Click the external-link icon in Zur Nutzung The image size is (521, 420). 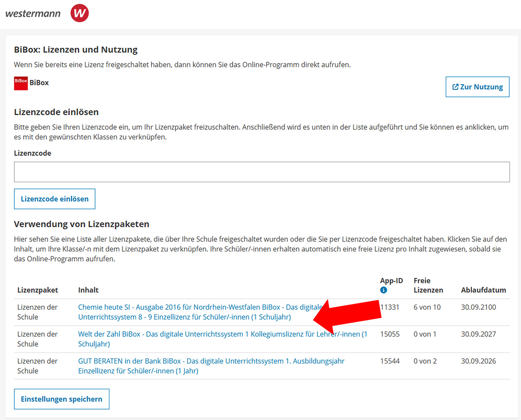tap(455, 87)
